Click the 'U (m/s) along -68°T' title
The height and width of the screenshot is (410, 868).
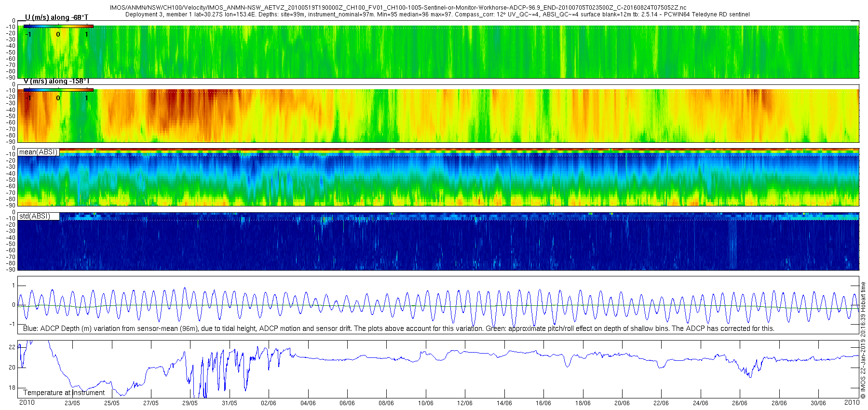(x=56, y=17)
